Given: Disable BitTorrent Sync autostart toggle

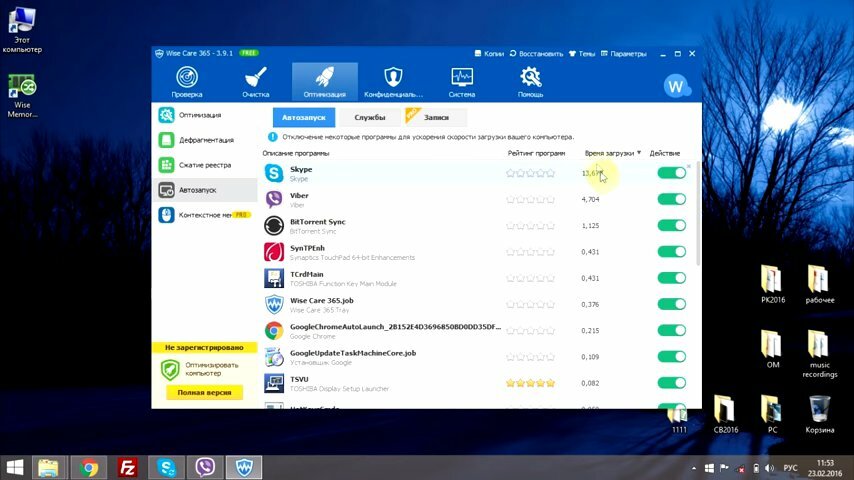Looking at the screenshot, I should (x=672, y=225).
